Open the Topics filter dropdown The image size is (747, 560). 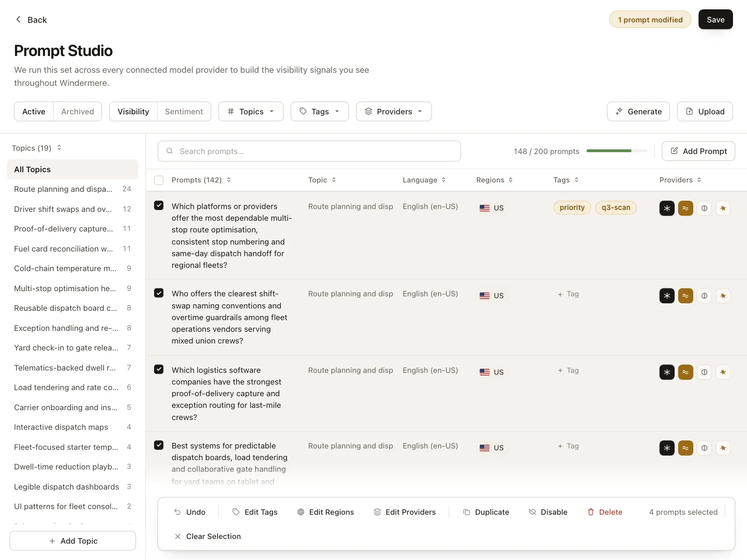click(x=251, y=112)
